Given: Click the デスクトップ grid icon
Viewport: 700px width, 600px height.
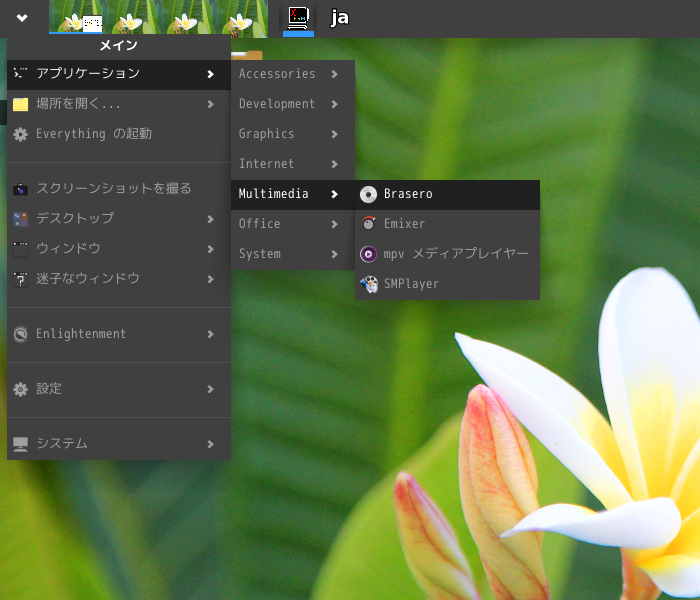Looking at the screenshot, I should click(x=21, y=219).
